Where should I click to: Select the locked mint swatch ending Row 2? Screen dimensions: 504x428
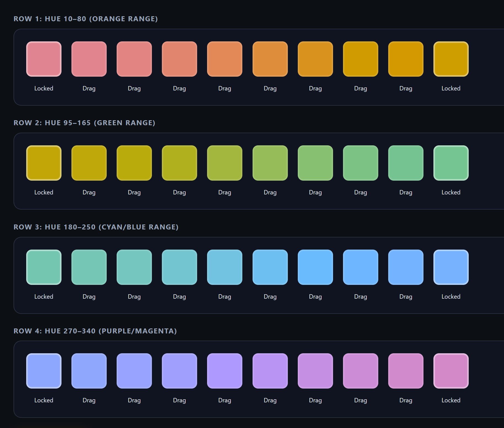coord(451,163)
